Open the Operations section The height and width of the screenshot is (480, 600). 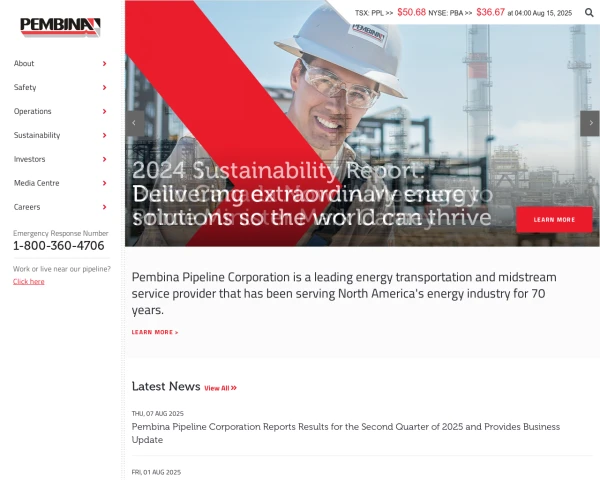tap(33, 111)
